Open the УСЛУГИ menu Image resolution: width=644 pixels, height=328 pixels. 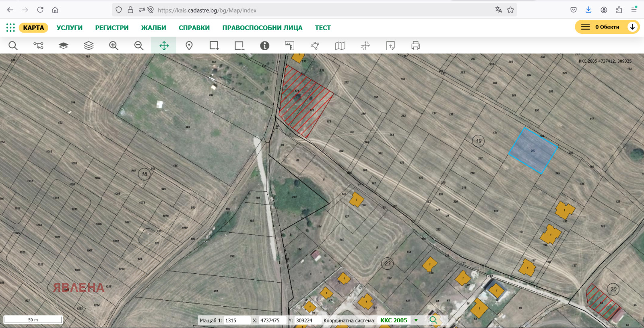coord(69,28)
